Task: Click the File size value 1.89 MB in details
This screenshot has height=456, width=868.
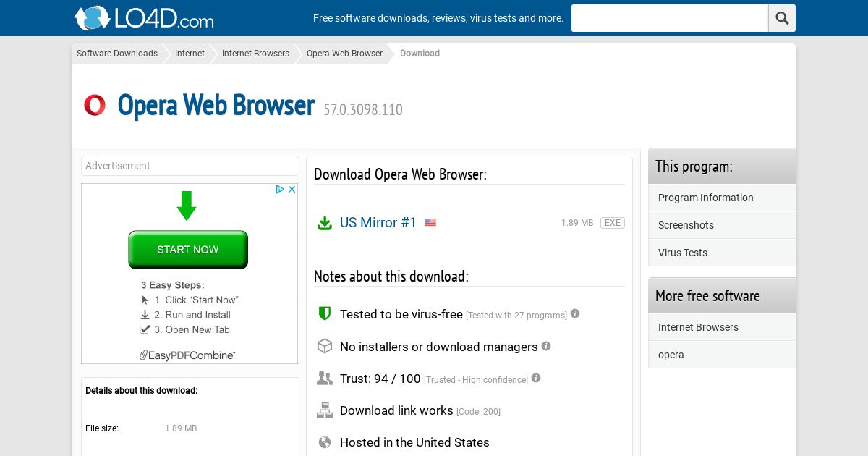Action: (x=181, y=428)
